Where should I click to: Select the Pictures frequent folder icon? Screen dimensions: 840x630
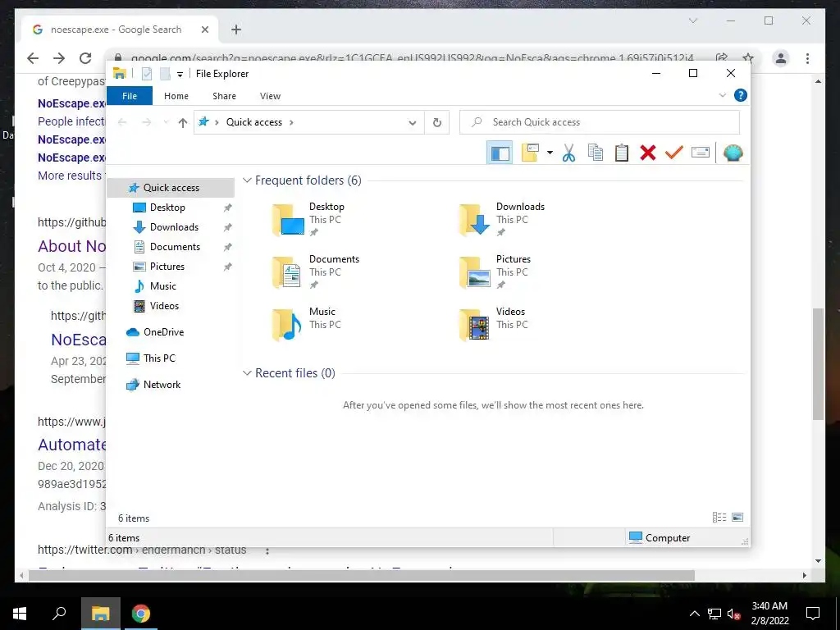click(475, 272)
